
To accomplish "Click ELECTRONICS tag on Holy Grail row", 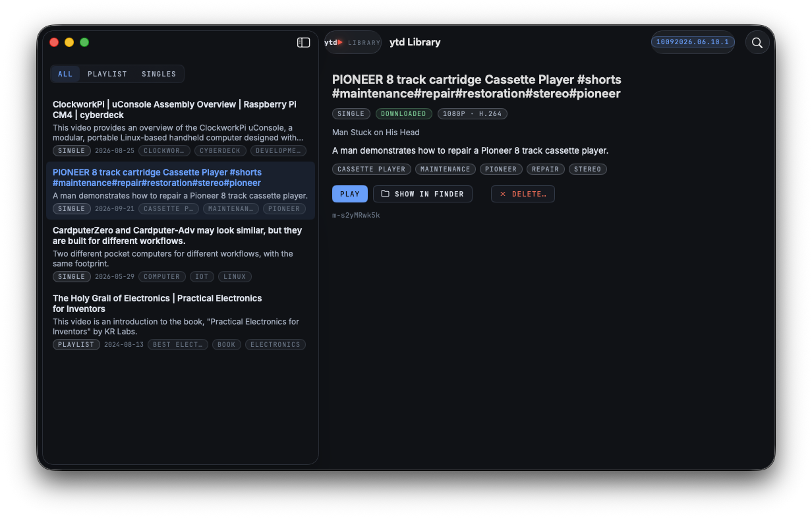I will (x=275, y=345).
